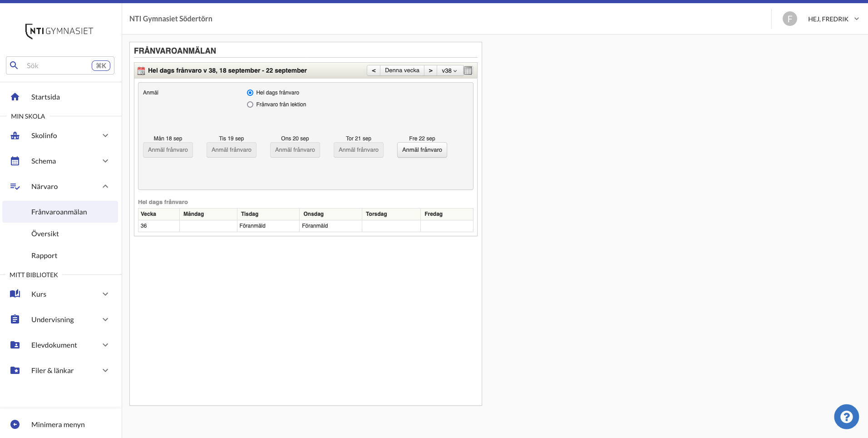Click Anmäl frånvaro for Fre 22 sep
This screenshot has height=438, width=868.
(421, 149)
